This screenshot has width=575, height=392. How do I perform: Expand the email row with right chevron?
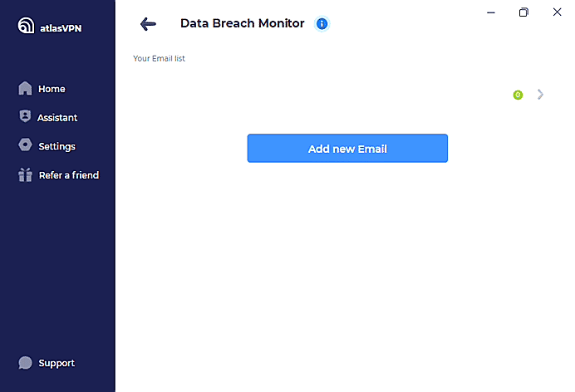click(x=541, y=95)
